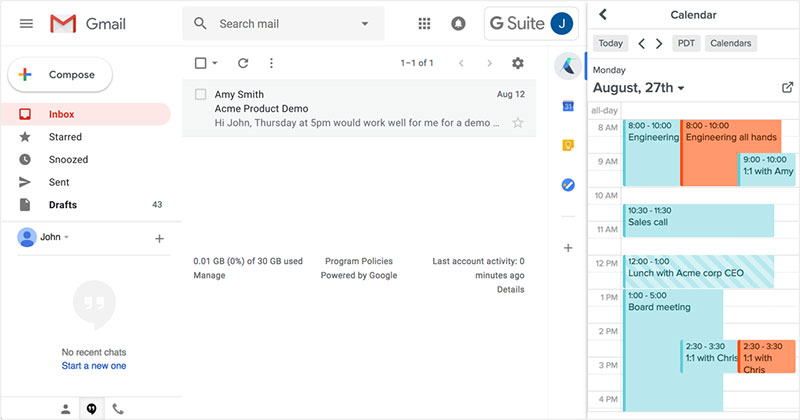Click in the Search mail field
The width and height of the screenshot is (800, 420).
(283, 23)
